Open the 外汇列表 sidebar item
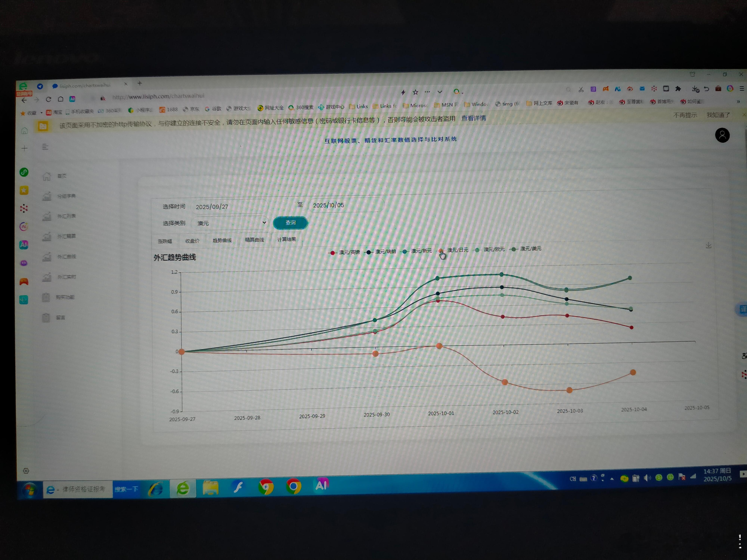The image size is (747, 560). tap(66, 216)
